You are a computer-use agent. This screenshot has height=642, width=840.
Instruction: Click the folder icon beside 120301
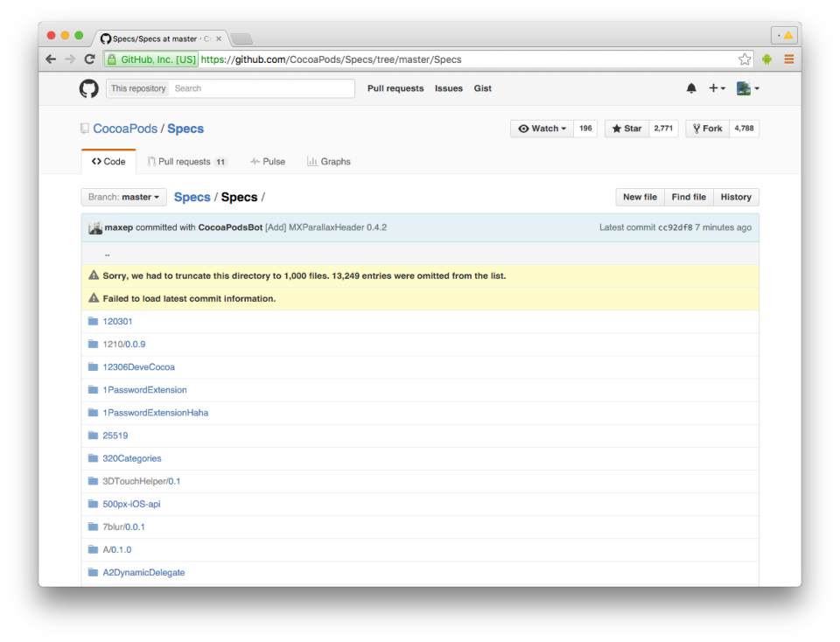point(93,321)
